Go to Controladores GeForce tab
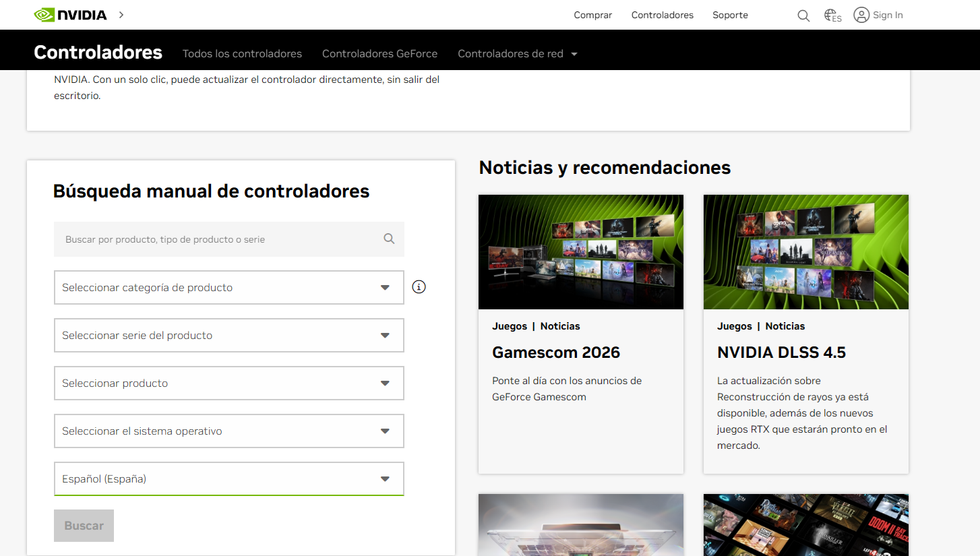This screenshot has width=980, height=556. click(379, 54)
